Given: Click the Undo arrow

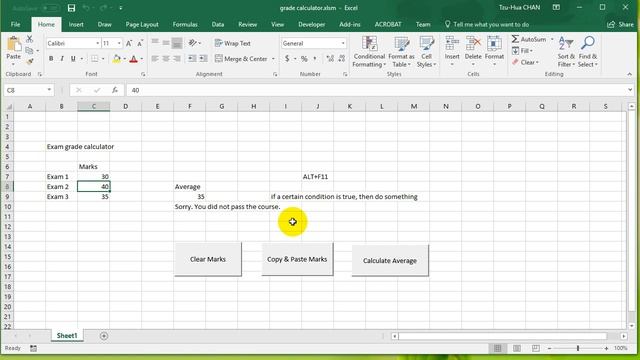Looking at the screenshot, I should click(86, 8).
